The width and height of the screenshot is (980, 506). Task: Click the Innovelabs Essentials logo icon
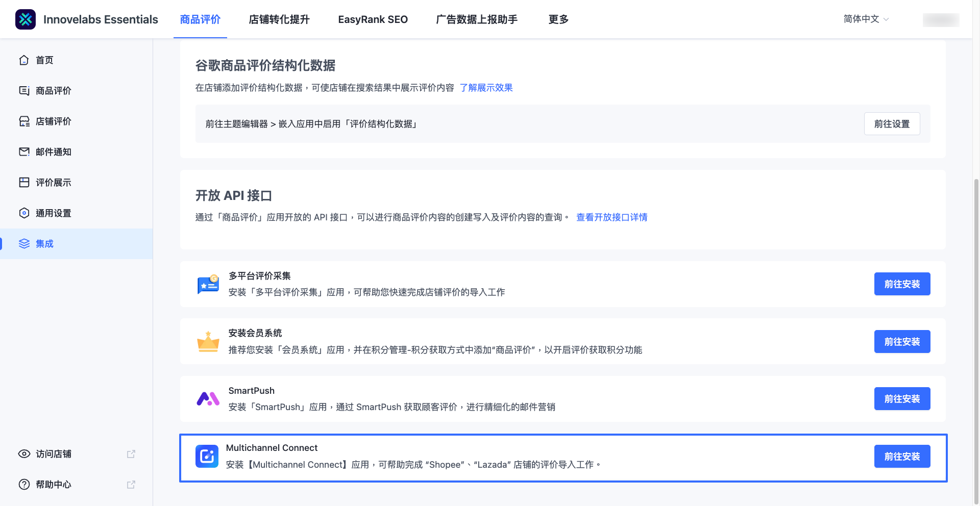click(x=26, y=19)
